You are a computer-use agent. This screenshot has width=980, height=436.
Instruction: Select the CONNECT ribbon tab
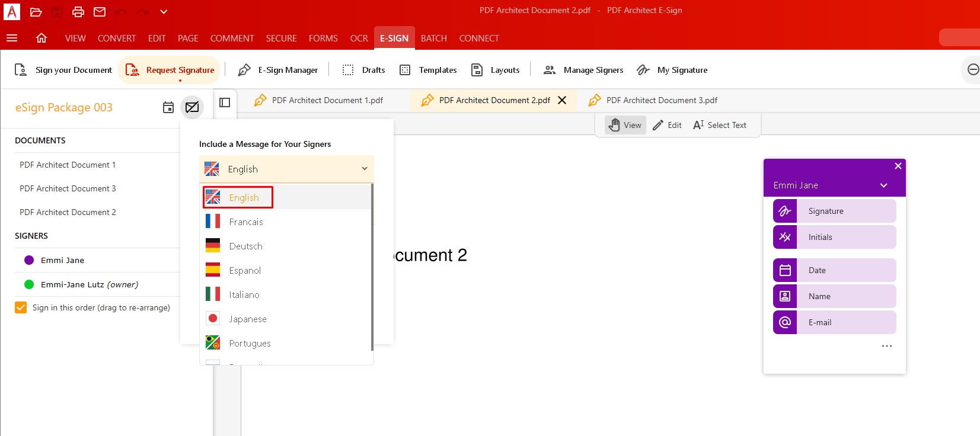click(479, 38)
